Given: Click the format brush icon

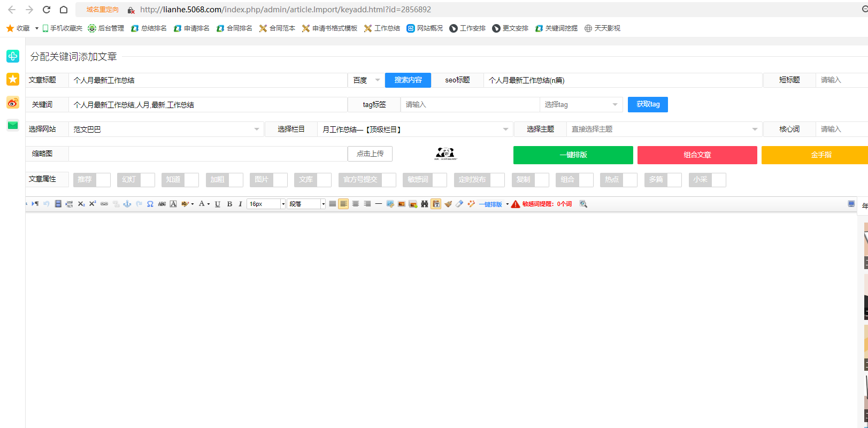Looking at the screenshot, I should point(448,204).
